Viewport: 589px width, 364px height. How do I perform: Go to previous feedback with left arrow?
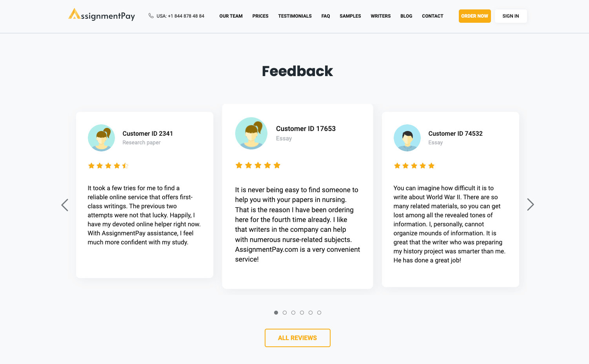pos(65,205)
